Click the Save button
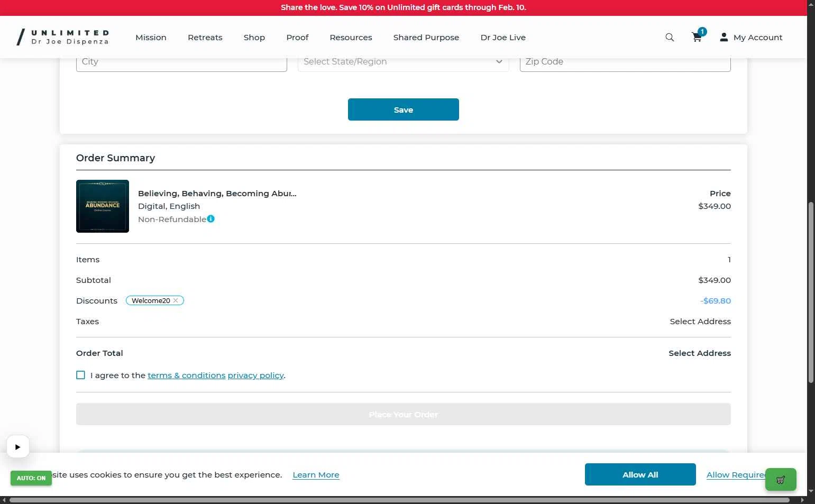The image size is (815, 504). point(404,109)
